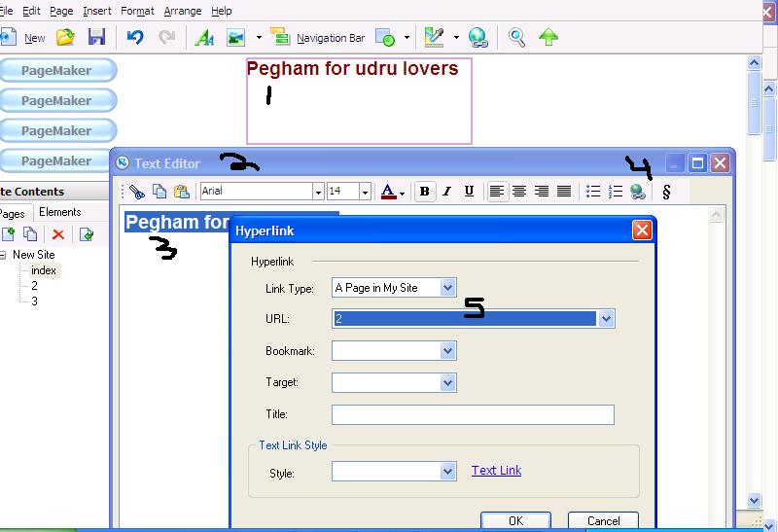Toggle Underline formatting in Text Editor
The image size is (778, 532).
click(469, 192)
